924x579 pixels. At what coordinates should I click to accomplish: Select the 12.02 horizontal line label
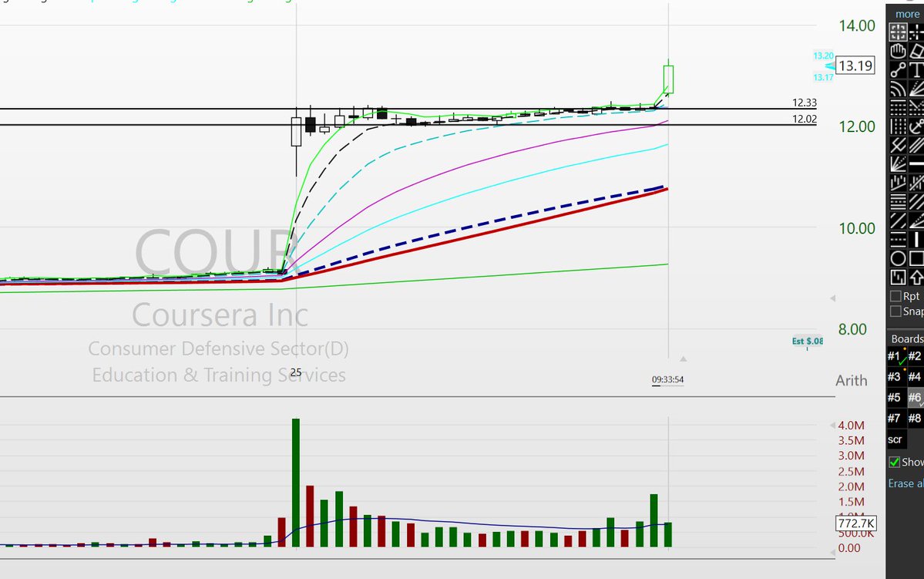(805, 119)
